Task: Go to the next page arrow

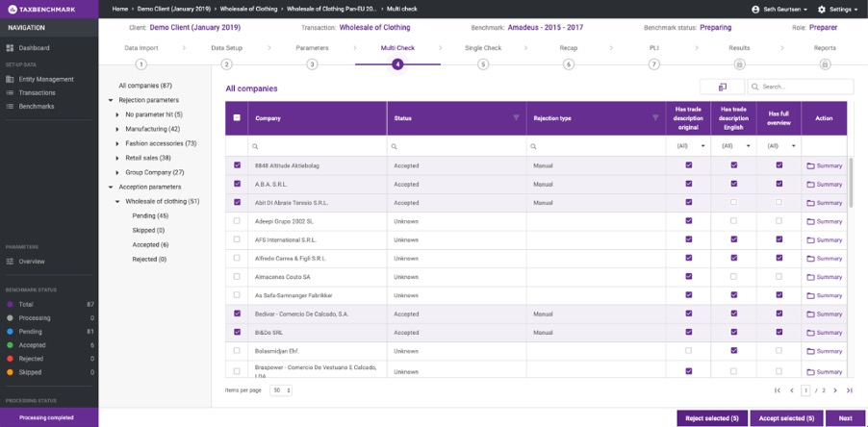Action: coord(835,390)
